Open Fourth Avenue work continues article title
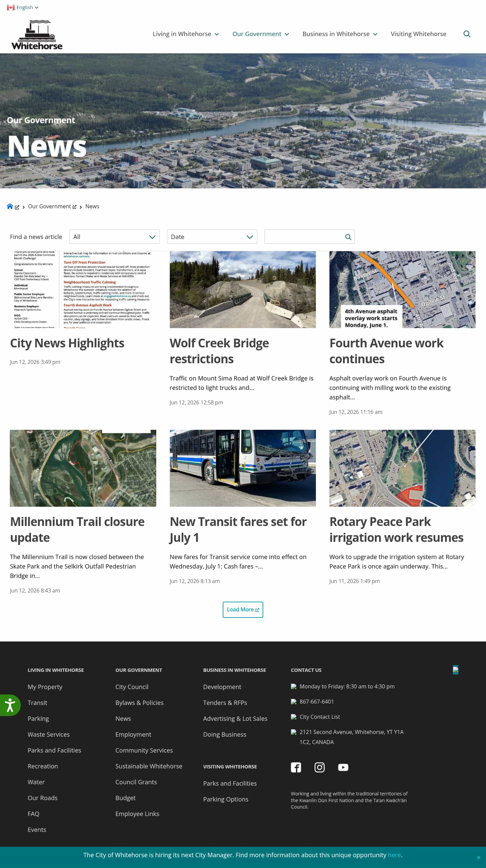The height and width of the screenshot is (868, 486). coord(386,351)
